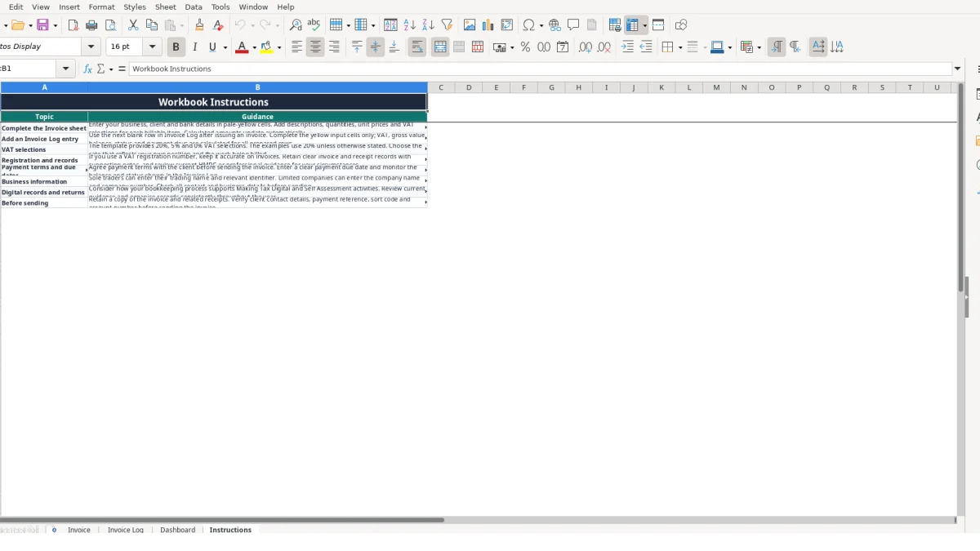Apply the yellow background color
Screen dimensions: 980x551
pyautogui.click(x=266, y=47)
